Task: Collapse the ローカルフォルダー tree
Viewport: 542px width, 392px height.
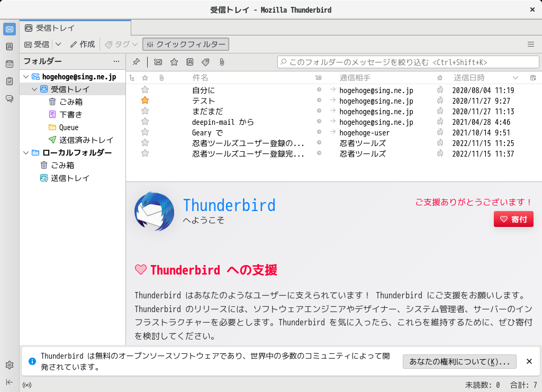Action: pos(26,152)
